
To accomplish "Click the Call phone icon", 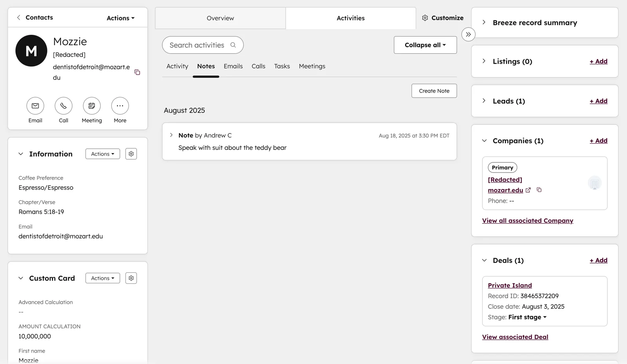I will (63, 106).
